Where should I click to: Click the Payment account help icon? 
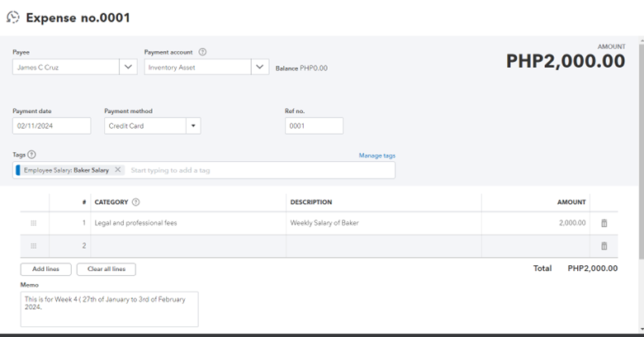tap(202, 52)
